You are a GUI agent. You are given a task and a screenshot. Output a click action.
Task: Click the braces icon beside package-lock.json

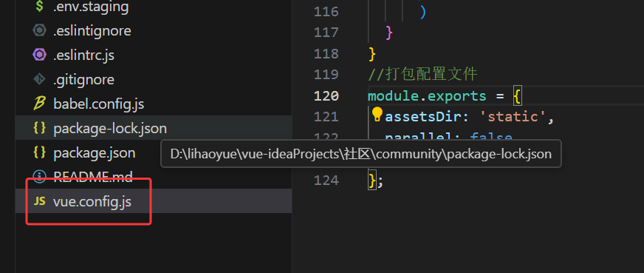click(x=39, y=128)
